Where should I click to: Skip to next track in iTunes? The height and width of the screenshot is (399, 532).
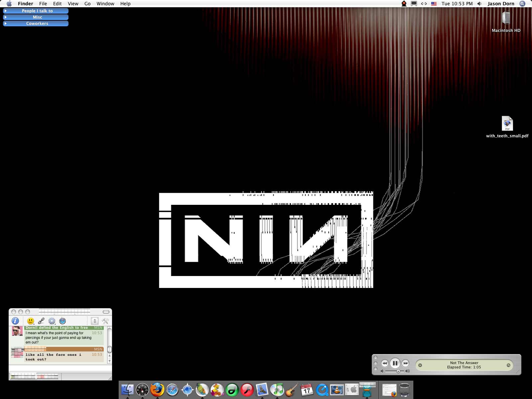405,363
